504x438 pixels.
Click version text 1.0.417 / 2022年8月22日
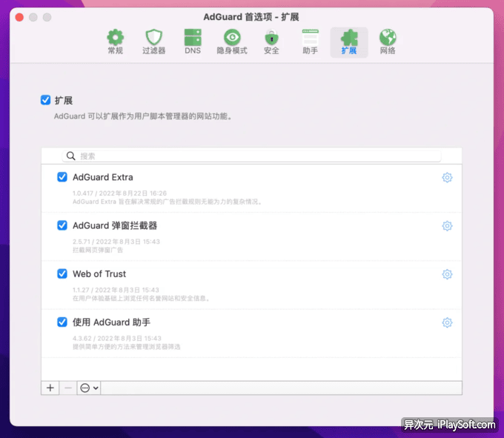119,193
